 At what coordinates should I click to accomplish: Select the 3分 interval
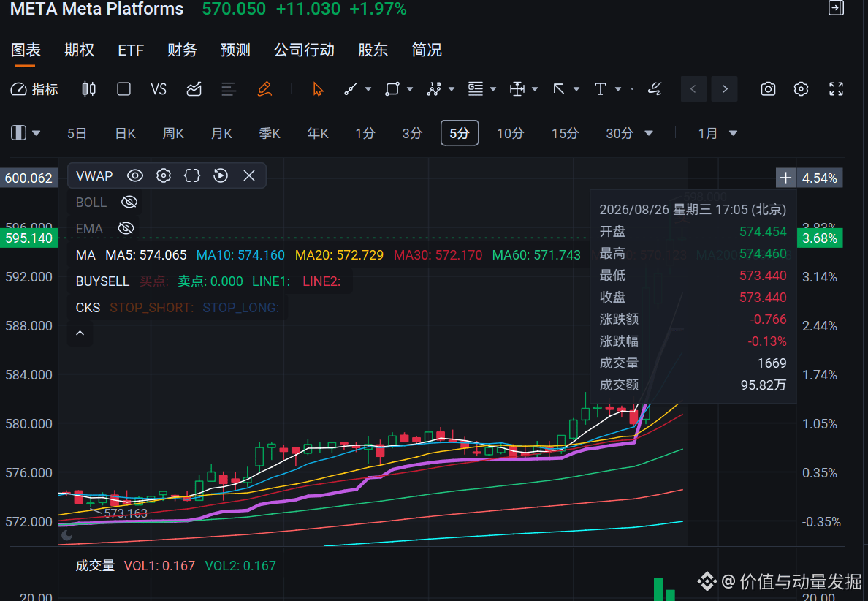(x=412, y=134)
